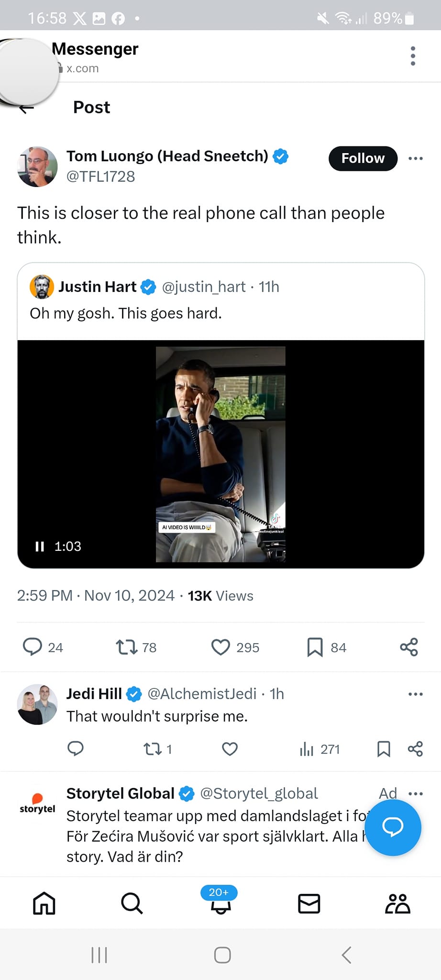
Task: Like Jedi Hill's reply
Action: click(x=230, y=749)
